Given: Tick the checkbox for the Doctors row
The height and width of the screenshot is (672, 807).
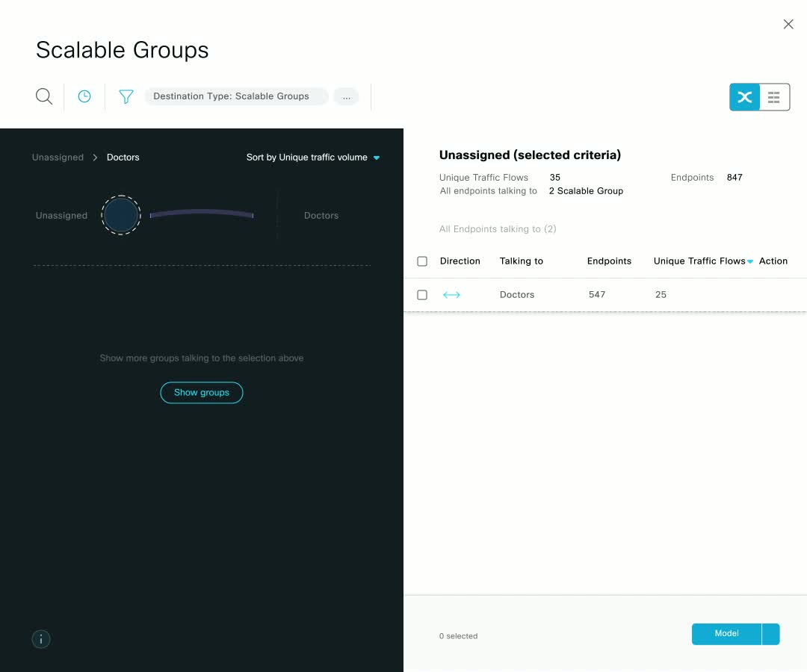Looking at the screenshot, I should pos(422,295).
